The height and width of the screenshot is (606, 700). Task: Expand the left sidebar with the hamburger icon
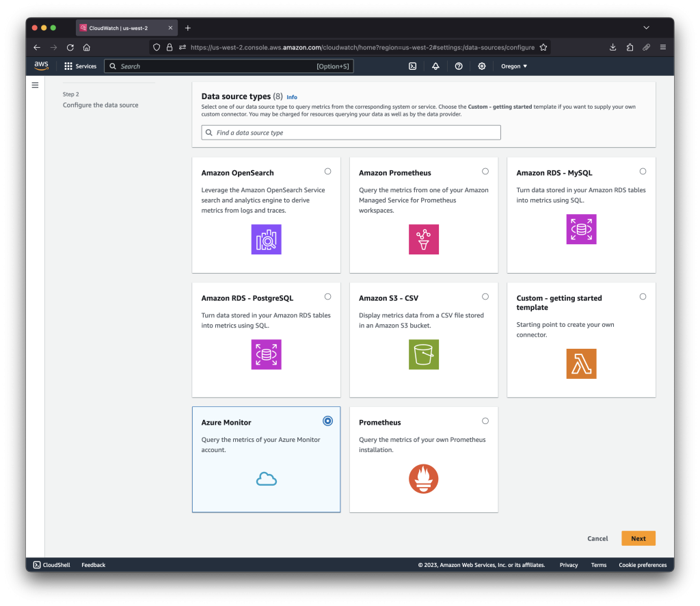click(x=35, y=85)
